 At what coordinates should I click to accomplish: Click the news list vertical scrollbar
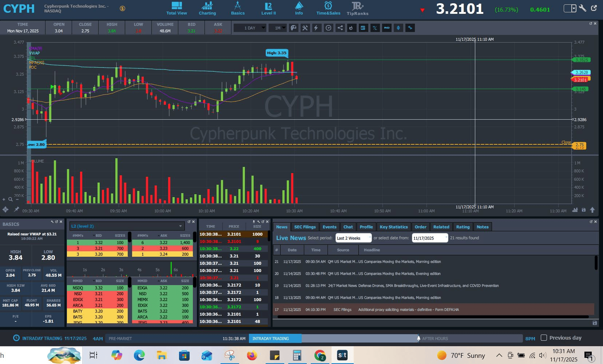click(x=596, y=263)
